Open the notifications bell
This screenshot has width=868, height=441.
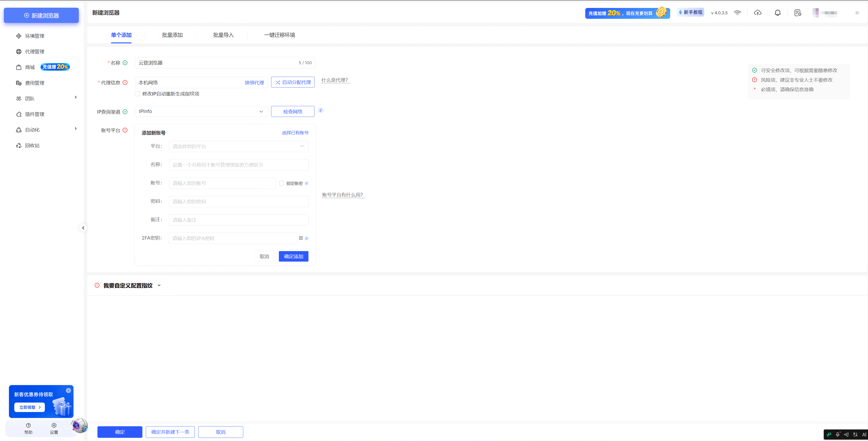click(x=777, y=13)
